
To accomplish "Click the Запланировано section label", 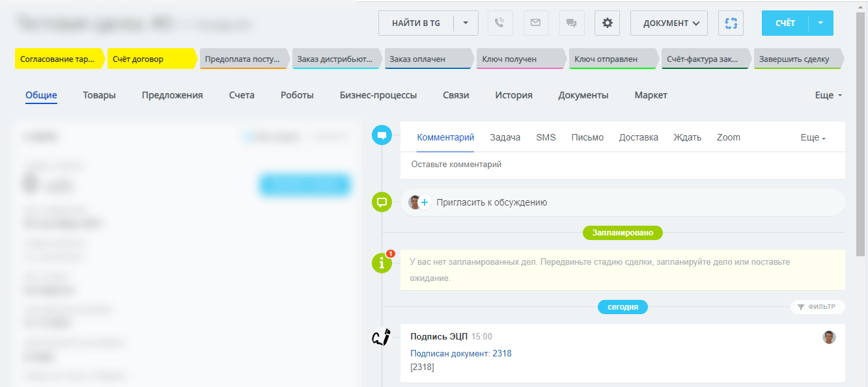I will pos(623,233).
